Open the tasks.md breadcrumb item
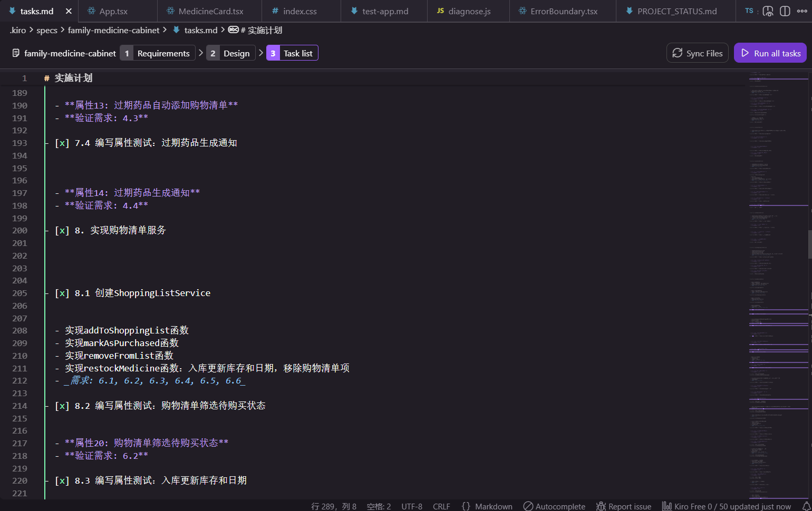This screenshot has width=812, height=511. tap(200, 31)
